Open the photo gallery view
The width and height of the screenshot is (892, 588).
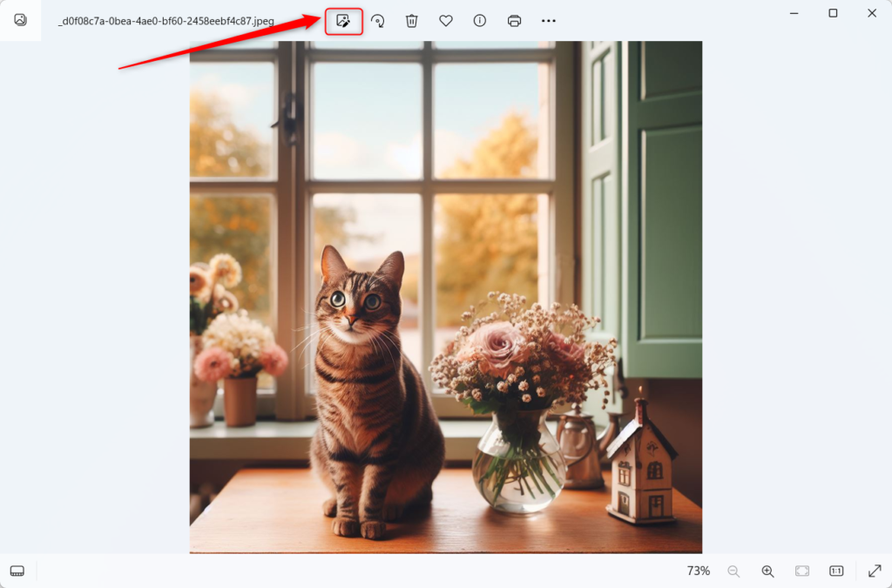20,20
